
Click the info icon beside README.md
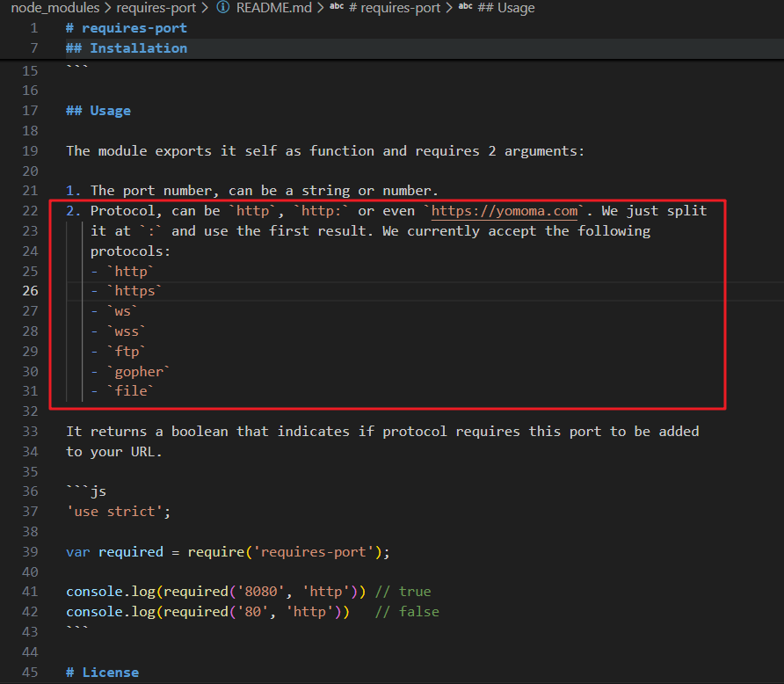[223, 7]
